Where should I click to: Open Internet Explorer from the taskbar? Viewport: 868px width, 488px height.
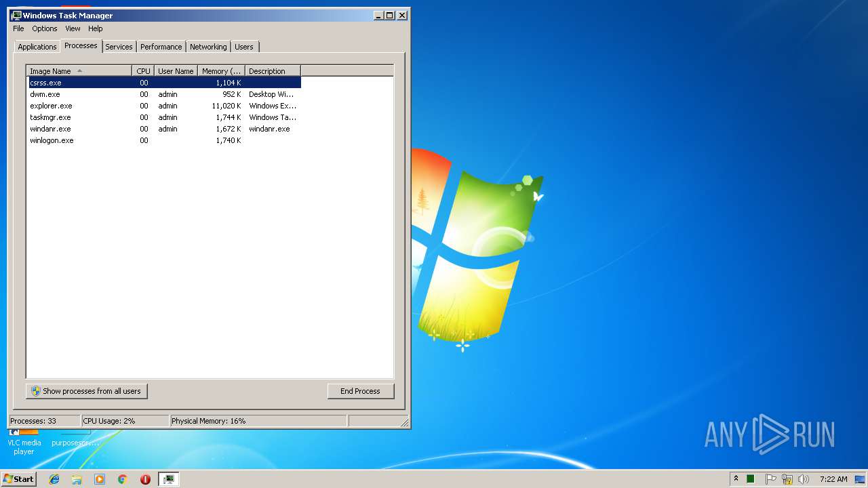point(54,479)
